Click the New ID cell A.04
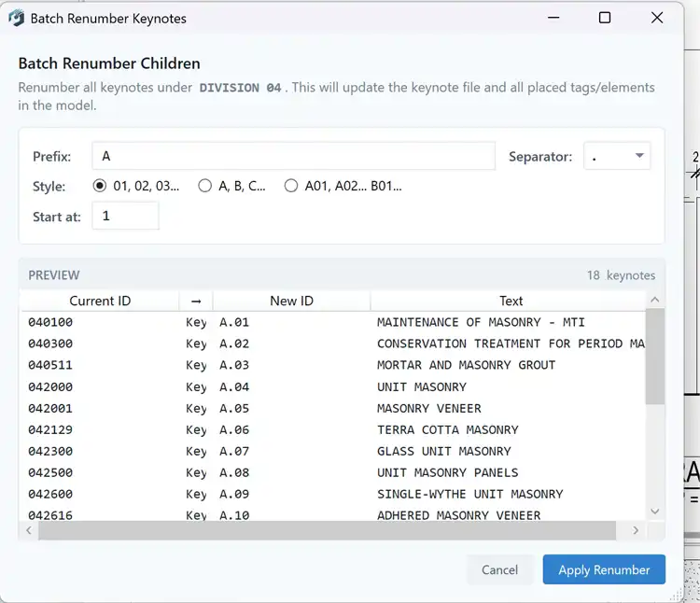Image resolution: width=700 pixels, height=603 pixels. (234, 387)
